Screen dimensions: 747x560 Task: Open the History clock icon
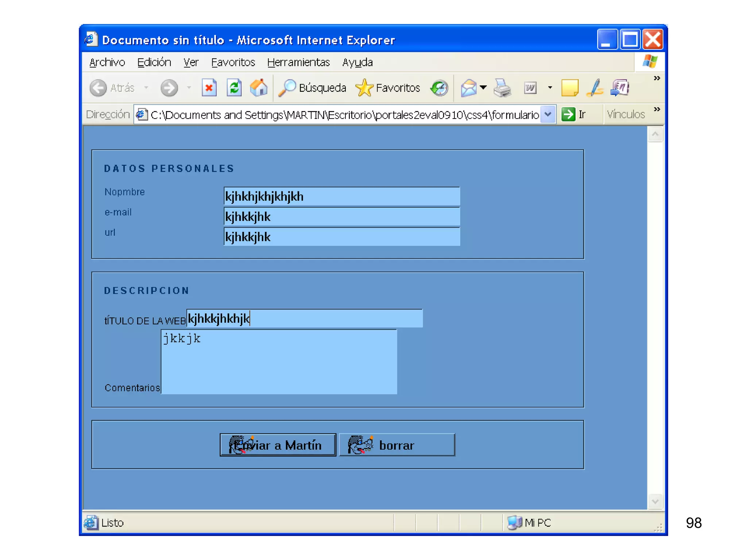[x=439, y=88]
